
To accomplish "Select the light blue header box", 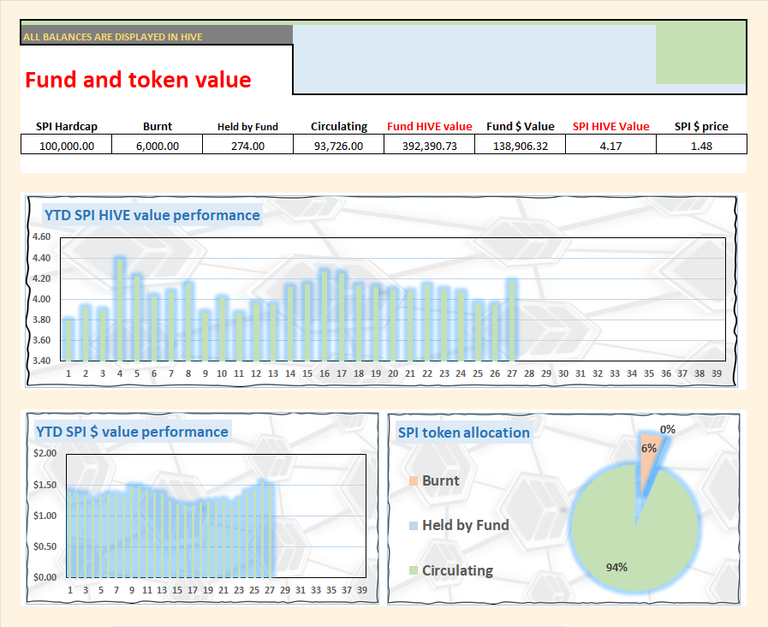I will pyautogui.click(x=475, y=59).
